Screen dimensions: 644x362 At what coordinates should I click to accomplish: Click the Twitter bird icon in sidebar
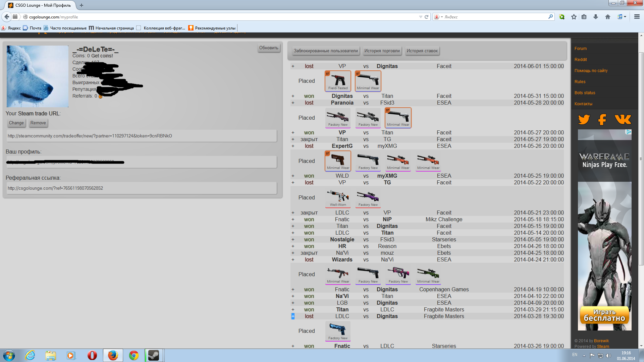[x=584, y=120]
